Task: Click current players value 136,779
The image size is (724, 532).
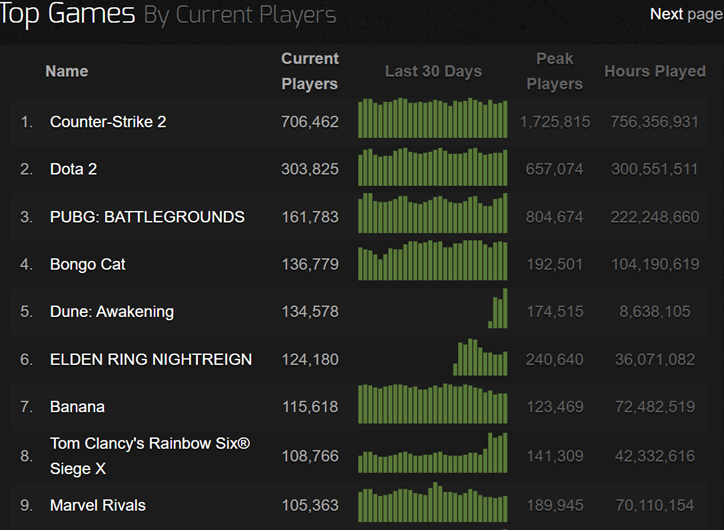Action: [310, 264]
